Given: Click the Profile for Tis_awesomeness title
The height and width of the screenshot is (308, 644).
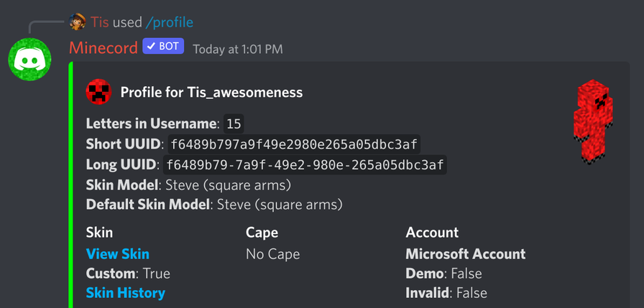Looking at the screenshot, I should pos(211,93).
